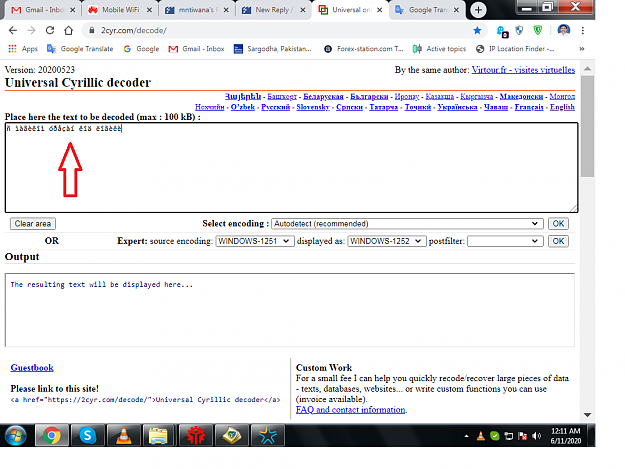Click the Windows Start orb
The image size is (625, 469).
[x=16, y=435]
